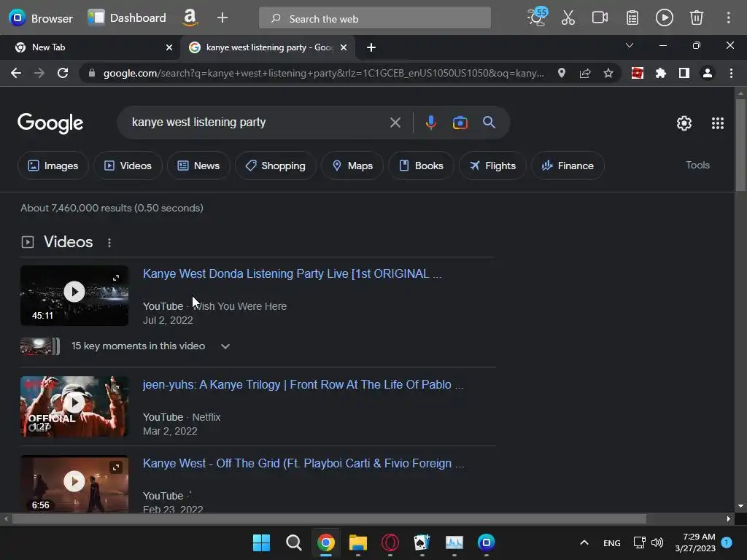The width and height of the screenshot is (747, 560).
Task: Filter results by News
Action: (x=198, y=166)
